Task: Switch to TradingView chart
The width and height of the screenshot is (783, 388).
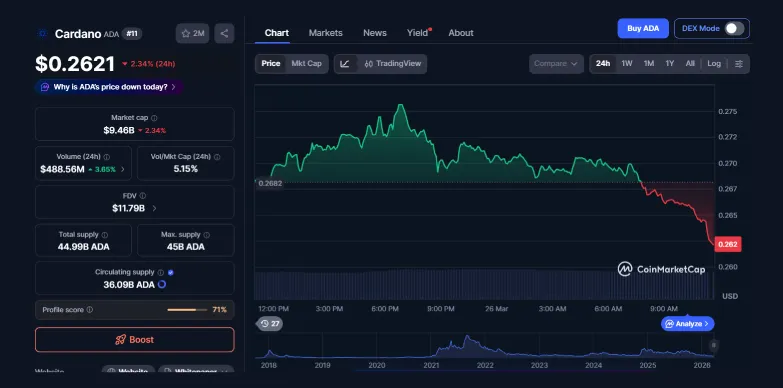Action: click(x=392, y=64)
